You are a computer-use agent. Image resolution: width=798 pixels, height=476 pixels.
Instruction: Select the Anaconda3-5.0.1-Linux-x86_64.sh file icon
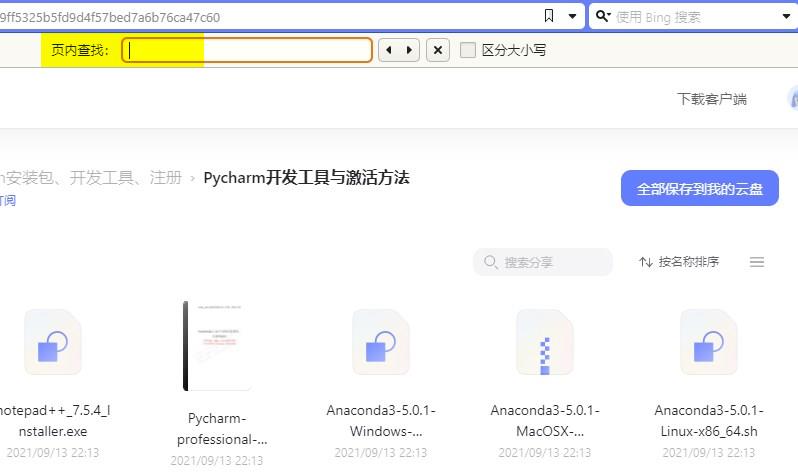(x=708, y=342)
